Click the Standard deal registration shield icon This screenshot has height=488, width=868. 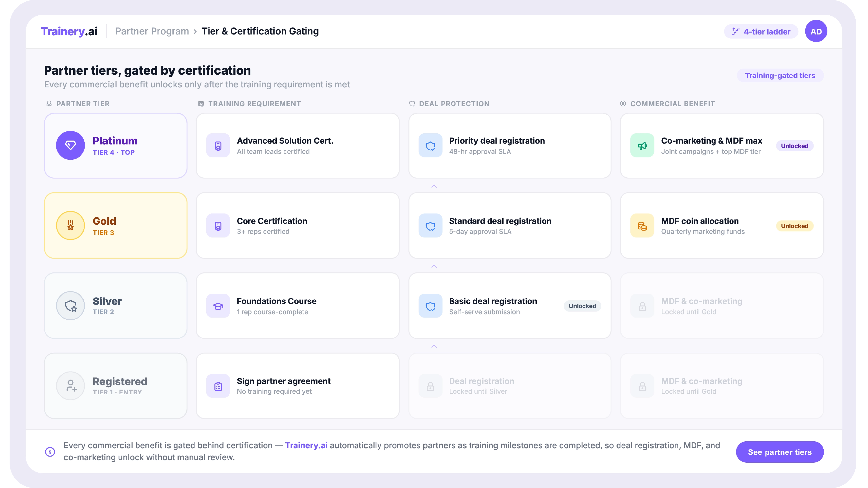430,226
